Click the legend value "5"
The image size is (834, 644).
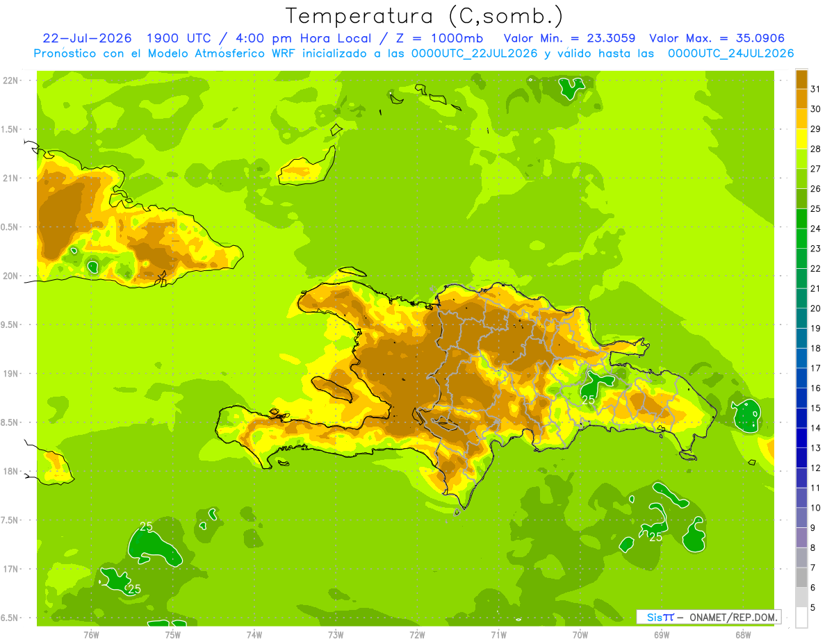(x=814, y=608)
